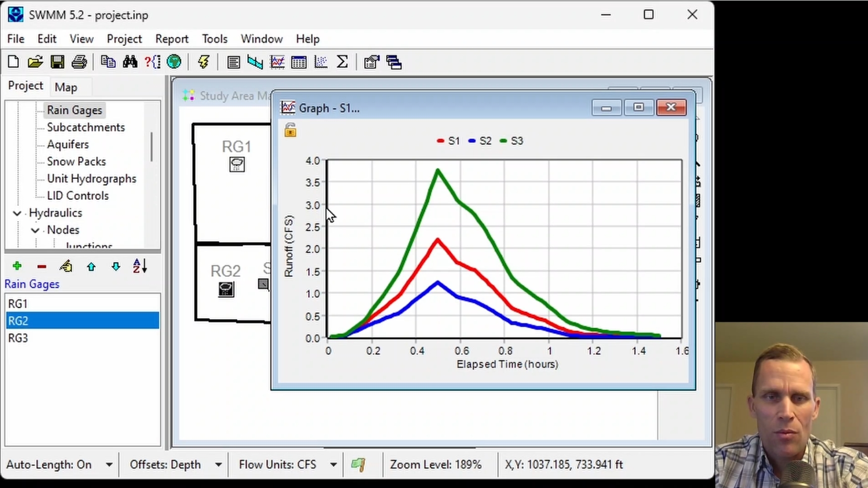868x488 pixels.
Task: Open the Tools menu
Action: click(x=214, y=39)
